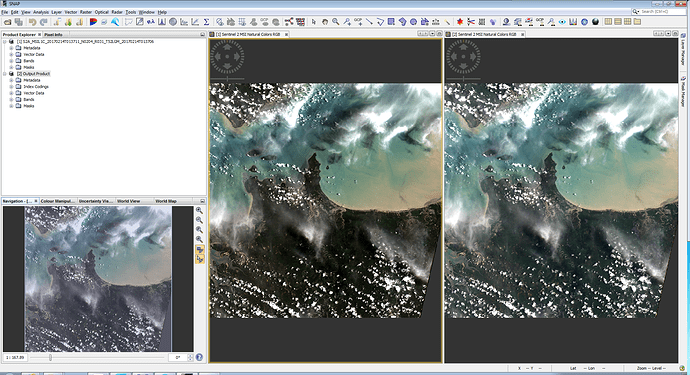Click the help icon in Navigation panel
The image size is (690, 375).
pyautogui.click(x=199, y=357)
